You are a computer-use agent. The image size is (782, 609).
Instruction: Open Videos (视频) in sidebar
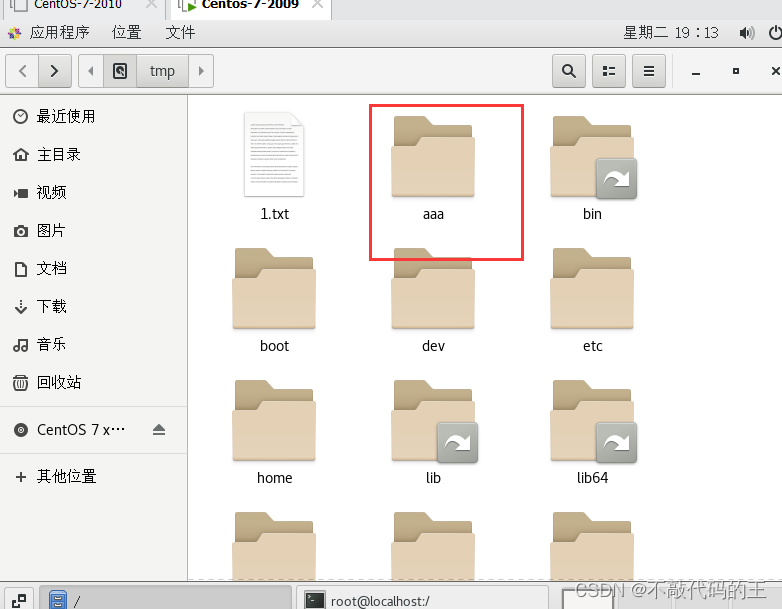[x=94, y=193]
